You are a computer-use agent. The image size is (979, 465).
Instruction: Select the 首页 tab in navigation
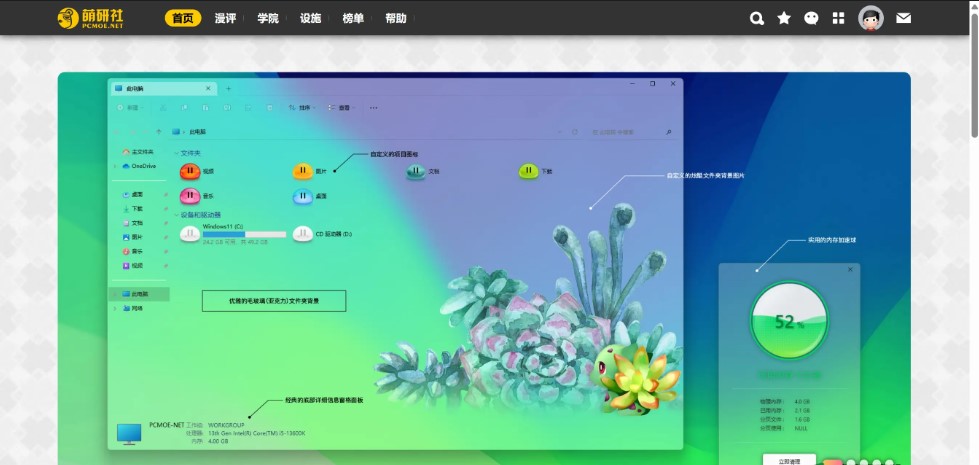pyautogui.click(x=183, y=18)
